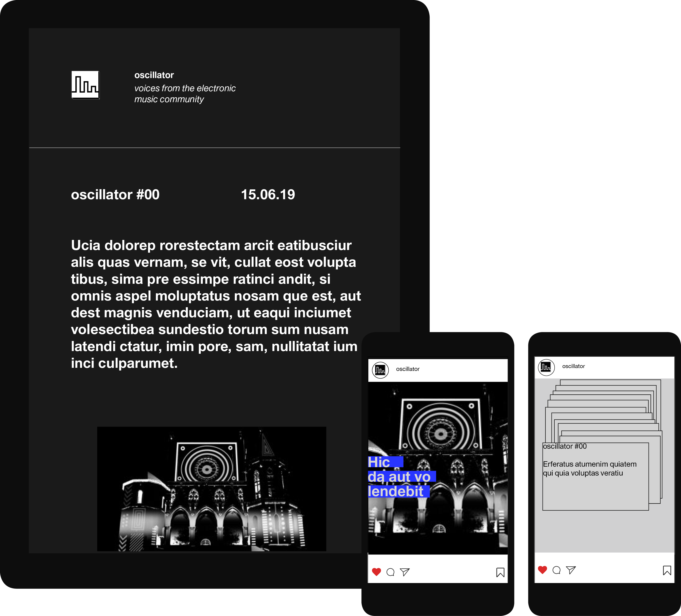Bookmark the cathedral post

pyautogui.click(x=500, y=572)
